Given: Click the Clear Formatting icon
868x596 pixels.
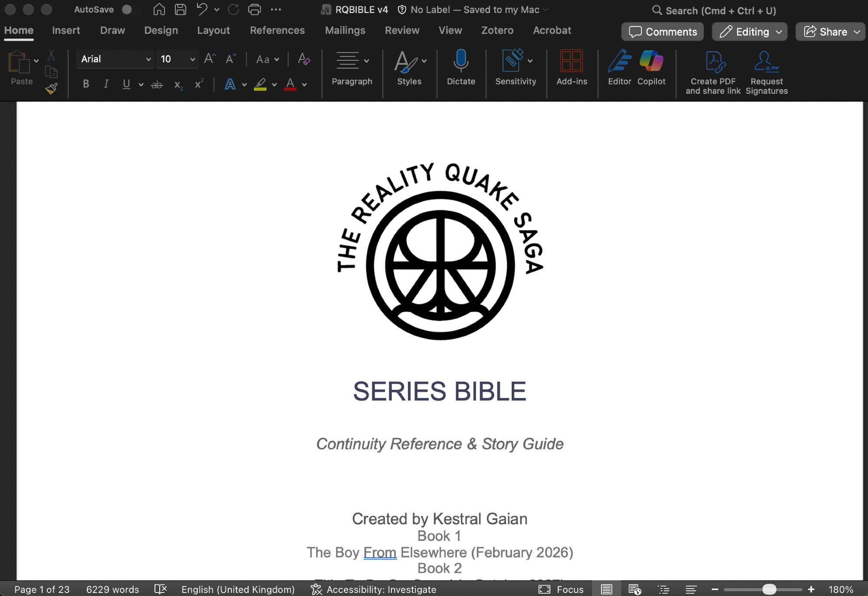Looking at the screenshot, I should (304, 59).
